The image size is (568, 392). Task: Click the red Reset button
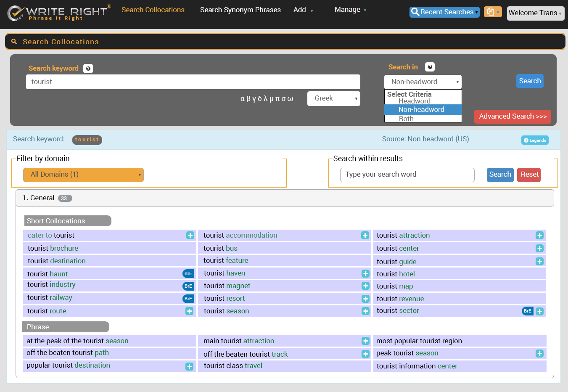point(529,175)
